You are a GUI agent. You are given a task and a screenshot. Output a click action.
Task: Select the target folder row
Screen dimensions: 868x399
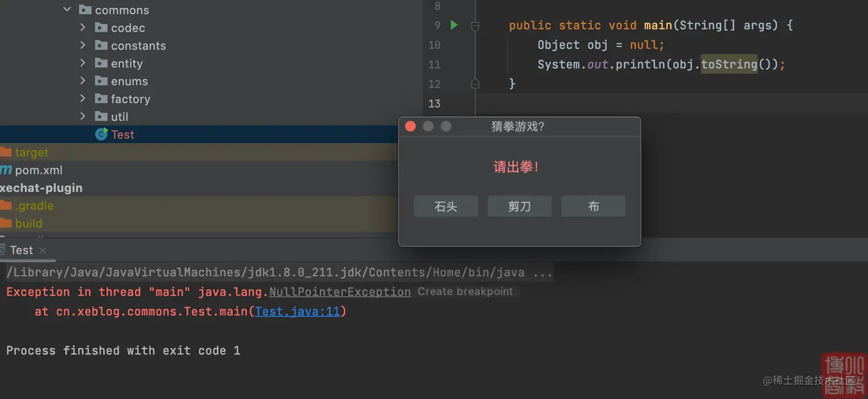[x=199, y=152]
